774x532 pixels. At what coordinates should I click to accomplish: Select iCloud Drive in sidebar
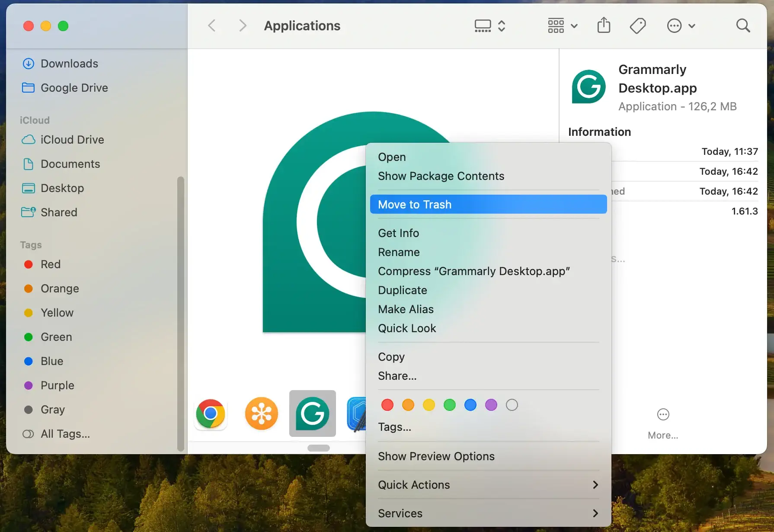pyautogui.click(x=63, y=140)
